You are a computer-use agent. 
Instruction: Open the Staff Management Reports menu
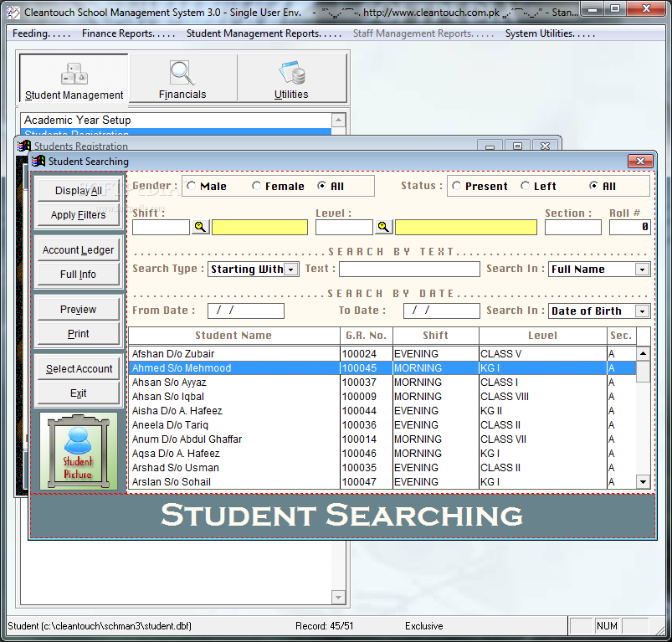pos(423,33)
